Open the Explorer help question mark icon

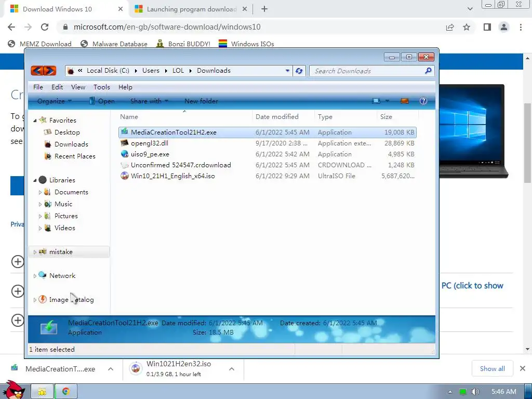click(x=423, y=101)
